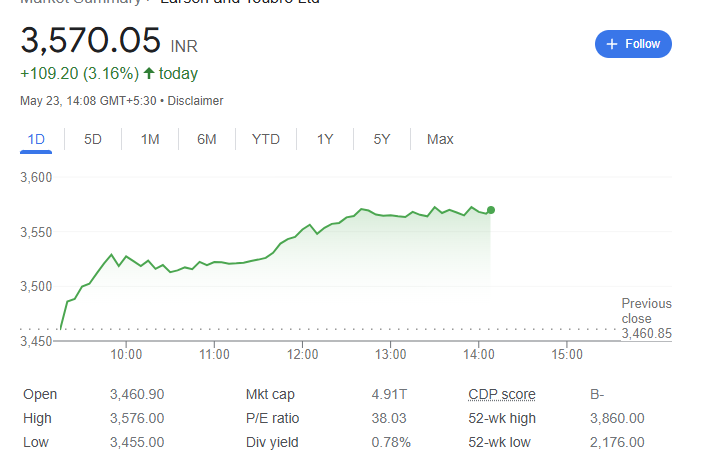This screenshot has width=721, height=460.
Task: Switch to the 5Y tab
Action: pyautogui.click(x=382, y=139)
